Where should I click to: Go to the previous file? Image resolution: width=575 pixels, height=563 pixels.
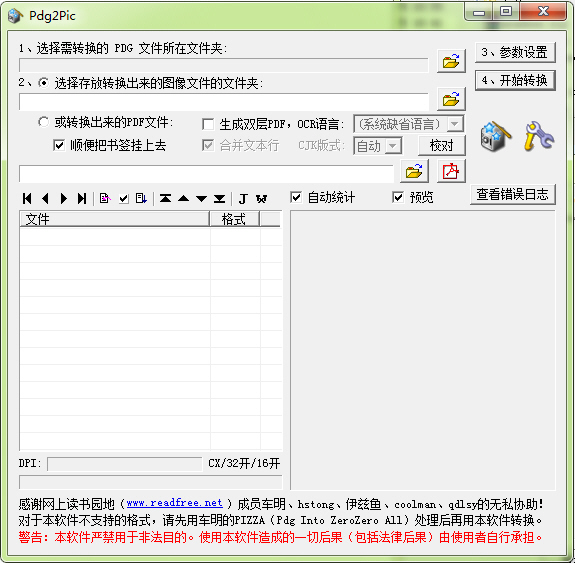(45, 198)
